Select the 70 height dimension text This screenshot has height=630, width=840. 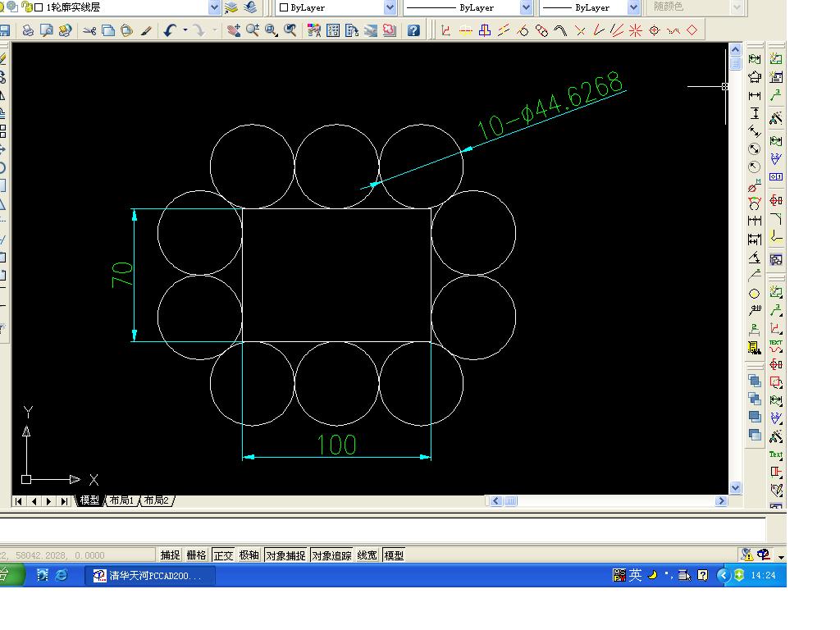(x=123, y=275)
